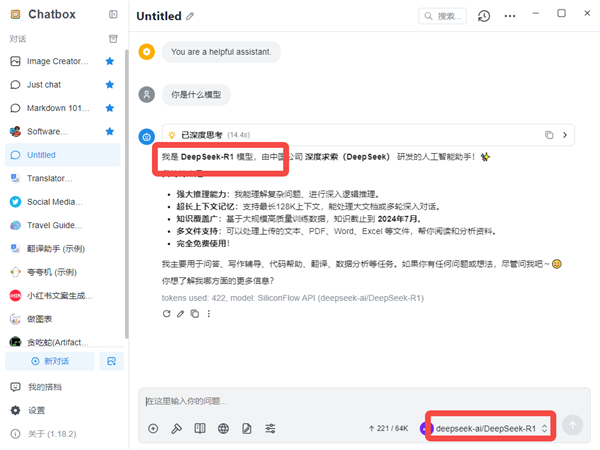Click the attach file icon in input toolbar
This screenshot has width=600, height=450.
247,429
